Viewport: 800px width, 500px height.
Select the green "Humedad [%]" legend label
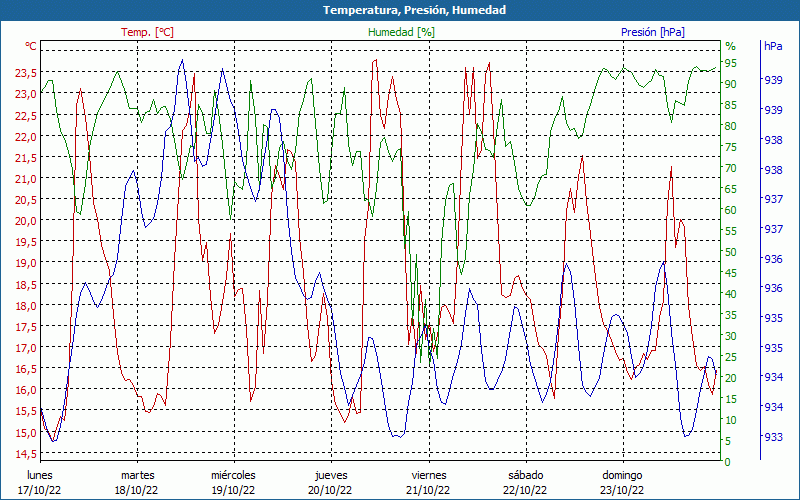[x=402, y=32]
